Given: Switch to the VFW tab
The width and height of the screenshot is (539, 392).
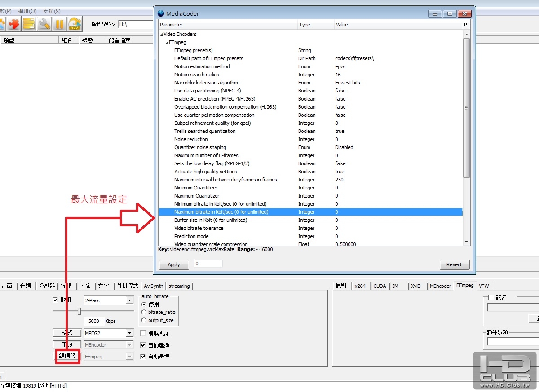Looking at the screenshot, I should 484,286.
